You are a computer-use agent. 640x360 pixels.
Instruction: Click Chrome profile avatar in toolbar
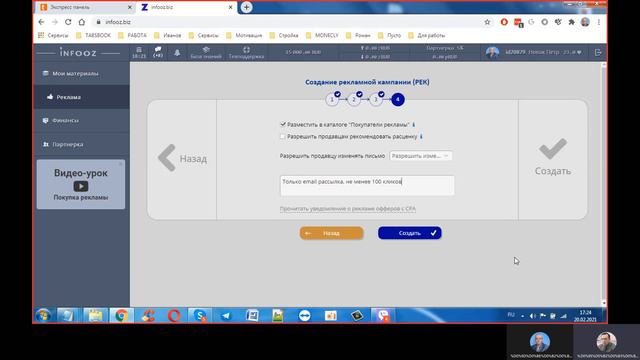(585, 22)
